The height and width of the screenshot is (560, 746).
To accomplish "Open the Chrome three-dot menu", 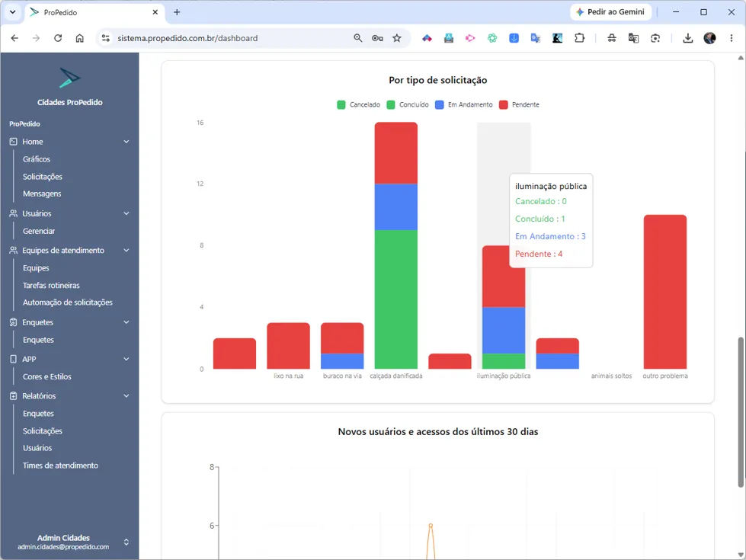I will click(732, 38).
